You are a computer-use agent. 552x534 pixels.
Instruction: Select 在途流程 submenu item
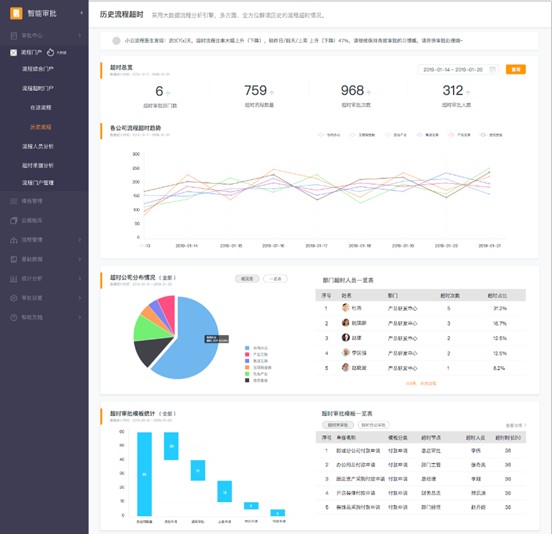coord(40,107)
